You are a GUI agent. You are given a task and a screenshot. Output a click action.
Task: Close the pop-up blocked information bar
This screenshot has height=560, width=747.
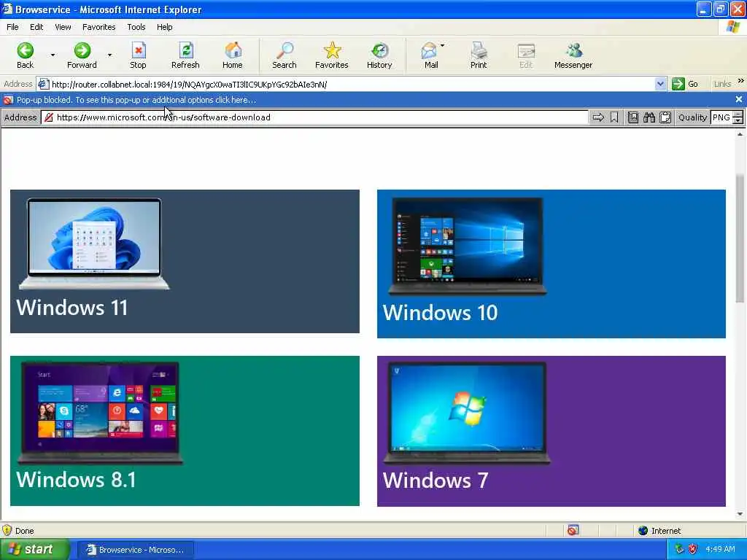point(739,99)
